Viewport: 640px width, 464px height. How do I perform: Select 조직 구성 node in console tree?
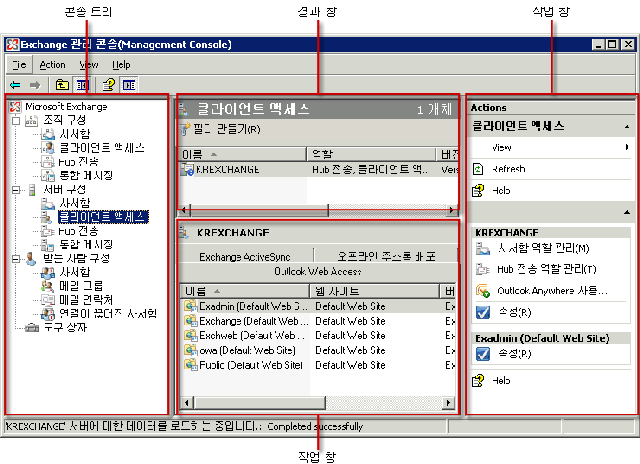point(64,120)
